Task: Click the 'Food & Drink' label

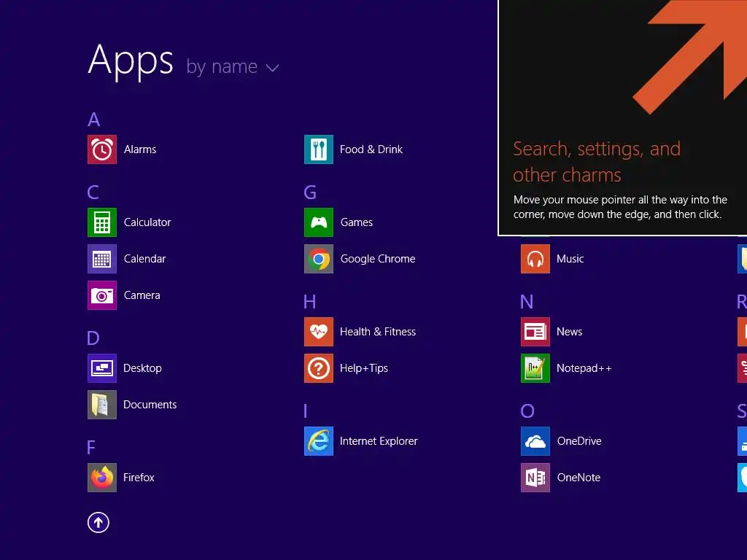Action: click(371, 149)
